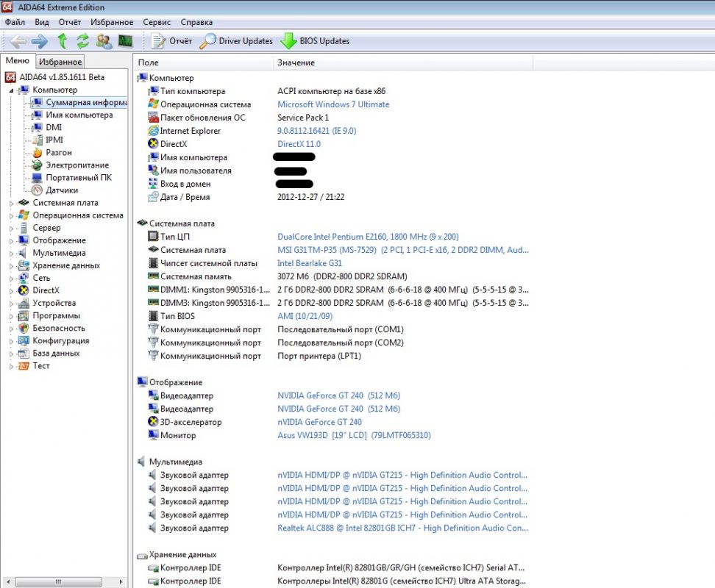Open the Отчёт toolbar button
The width and height of the screenshot is (715, 588).
(x=171, y=41)
